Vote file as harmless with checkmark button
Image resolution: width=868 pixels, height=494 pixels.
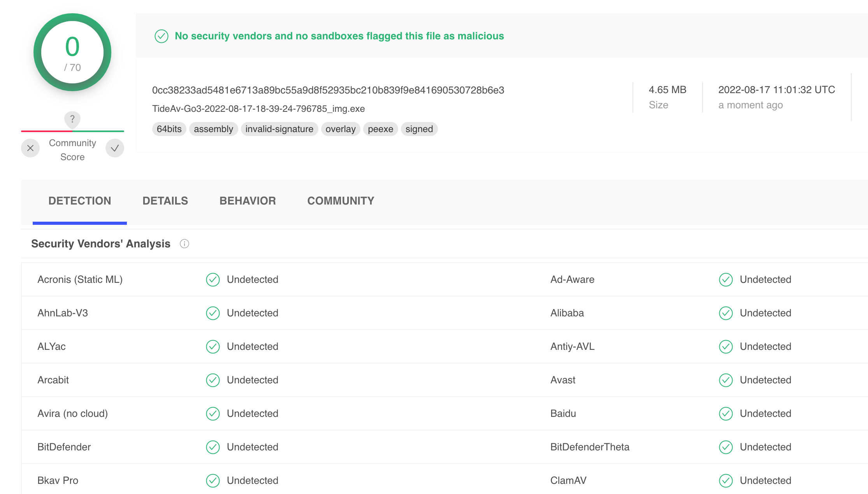click(115, 148)
